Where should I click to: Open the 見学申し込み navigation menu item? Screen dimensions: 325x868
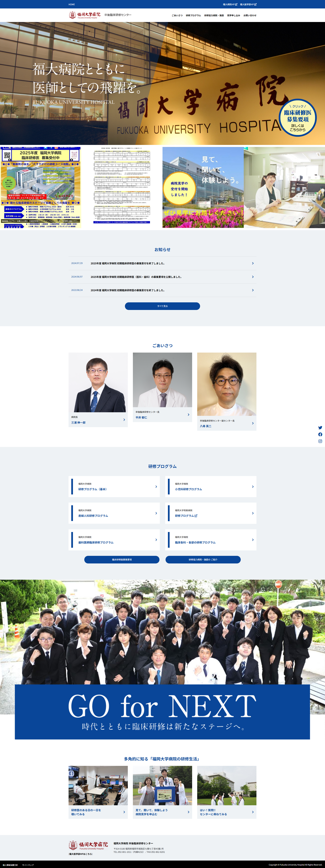click(233, 16)
